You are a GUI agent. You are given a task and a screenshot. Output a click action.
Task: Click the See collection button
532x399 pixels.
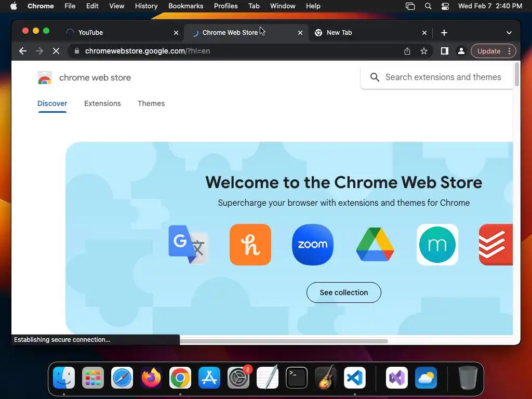click(344, 292)
